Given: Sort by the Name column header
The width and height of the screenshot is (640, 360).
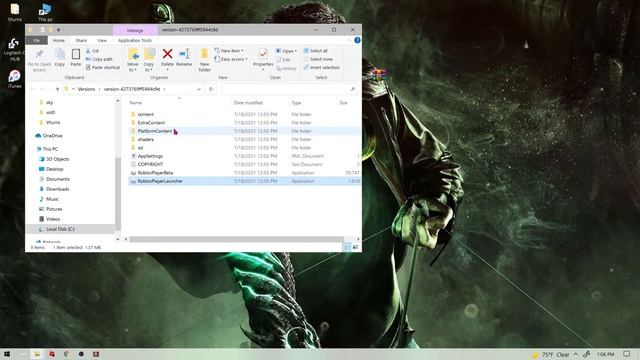Looking at the screenshot, I should pos(136,103).
